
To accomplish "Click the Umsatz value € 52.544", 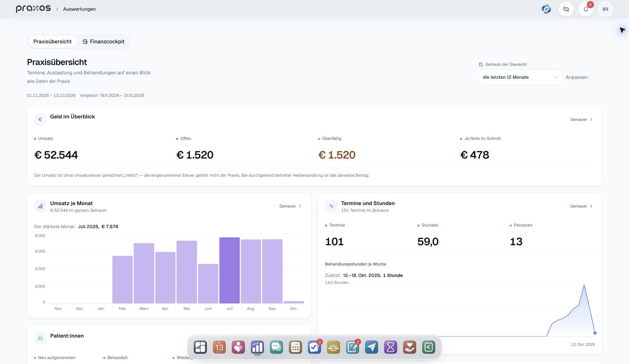I will coord(56,155).
